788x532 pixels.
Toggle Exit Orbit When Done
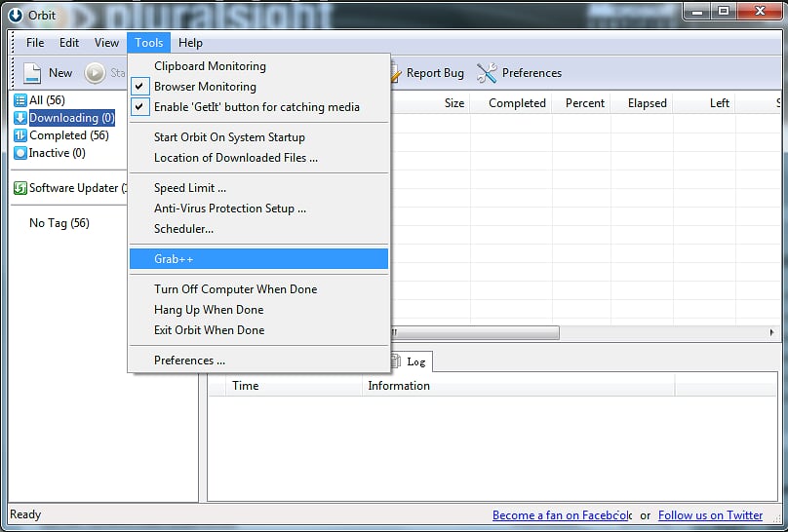[259, 329]
